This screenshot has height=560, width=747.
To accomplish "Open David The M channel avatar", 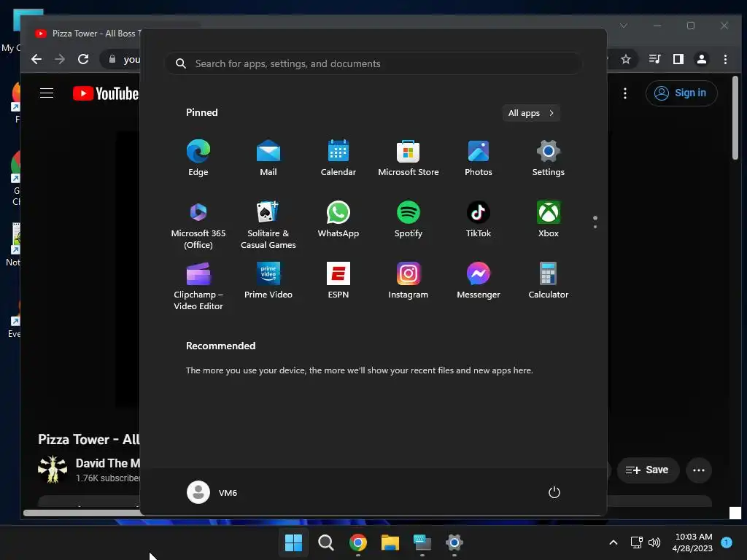I will [53, 469].
